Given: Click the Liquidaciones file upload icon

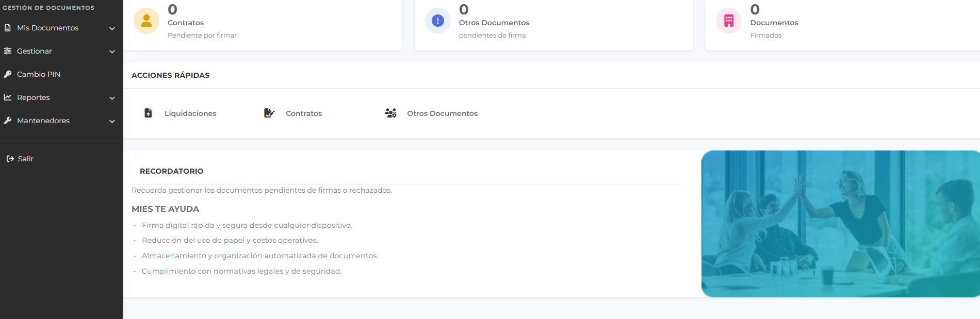Looking at the screenshot, I should pos(148,113).
